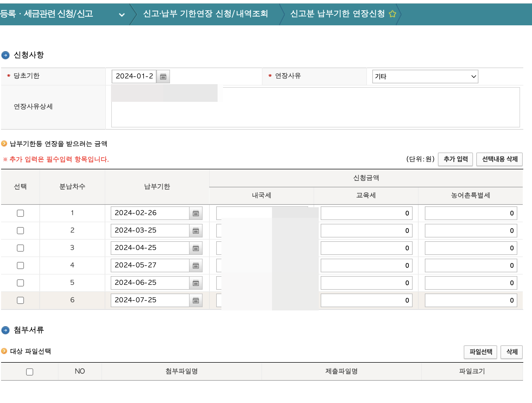Go to 신고·납부 기한연장 신청/내역조회 breadcrumb
This screenshot has width=532, height=403.
205,14
